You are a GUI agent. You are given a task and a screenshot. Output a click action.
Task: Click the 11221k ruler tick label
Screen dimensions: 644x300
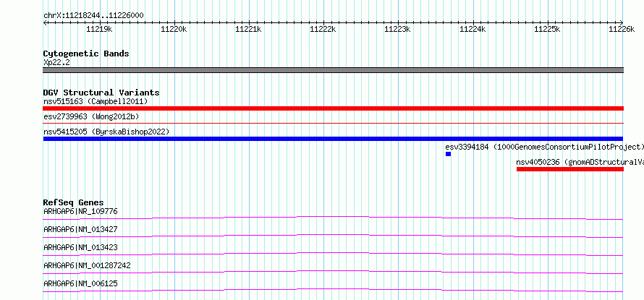pos(248,29)
